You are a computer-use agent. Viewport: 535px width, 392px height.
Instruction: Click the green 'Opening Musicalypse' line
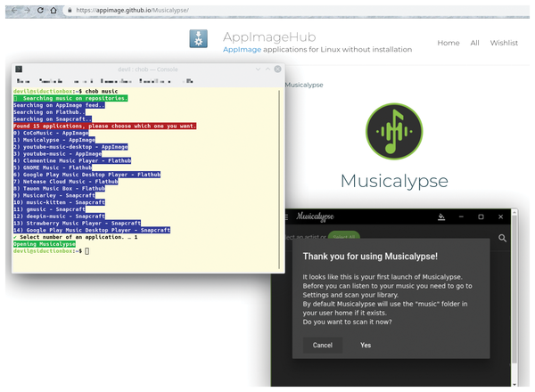[45, 244]
